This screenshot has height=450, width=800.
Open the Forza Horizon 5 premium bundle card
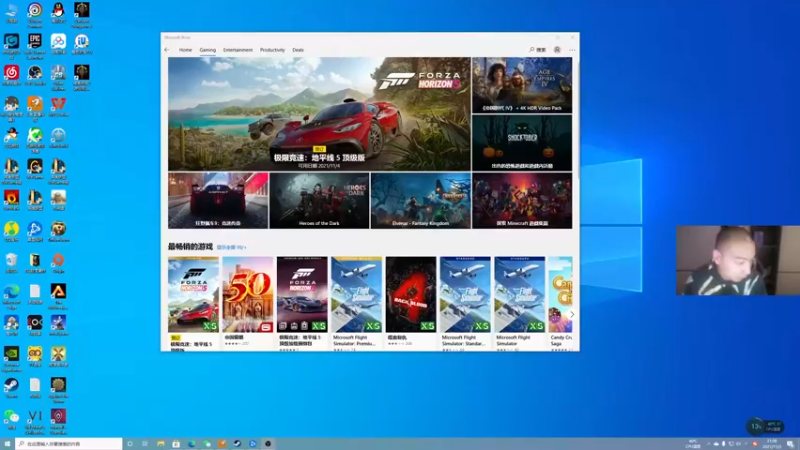pos(302,303)
